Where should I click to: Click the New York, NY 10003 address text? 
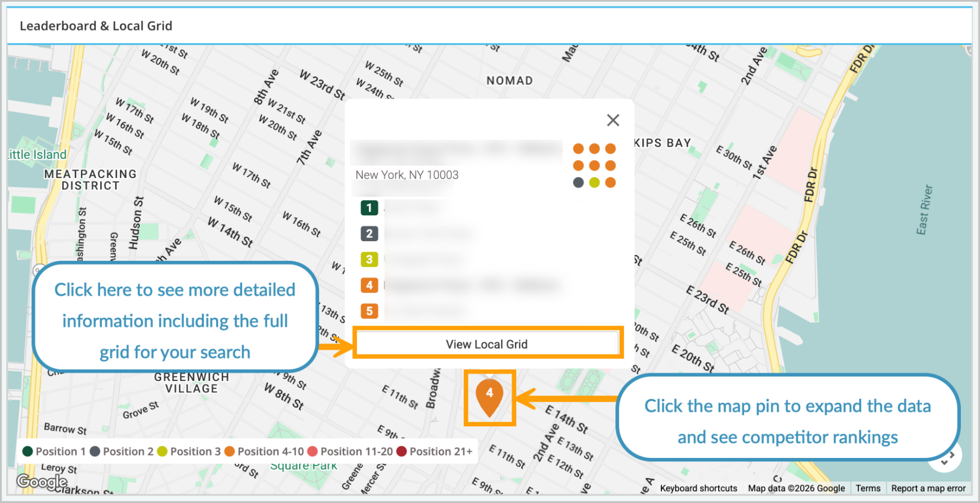pos(407,175)
